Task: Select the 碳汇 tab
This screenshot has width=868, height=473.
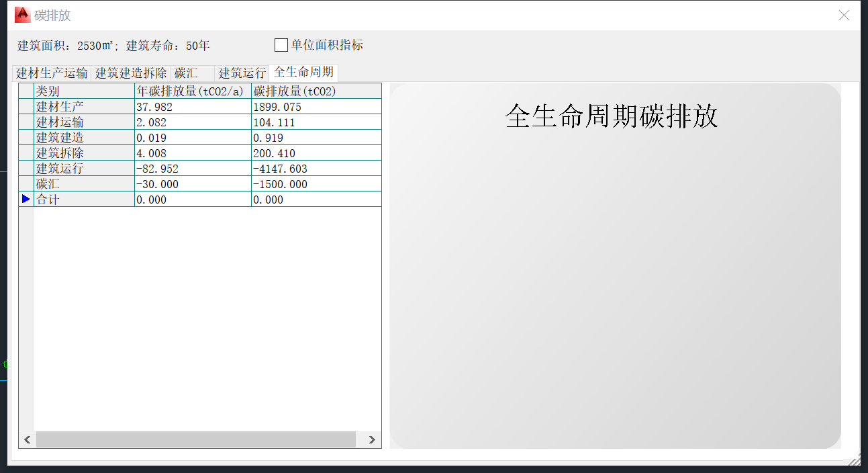Action: pyautogui.click(x=187, y=73)
